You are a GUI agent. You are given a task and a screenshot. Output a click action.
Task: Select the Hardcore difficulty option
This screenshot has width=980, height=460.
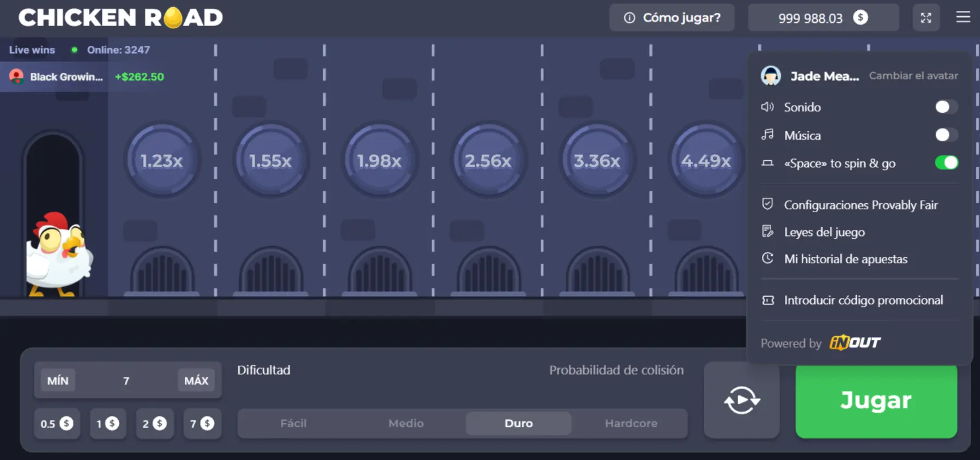point(631,423)
